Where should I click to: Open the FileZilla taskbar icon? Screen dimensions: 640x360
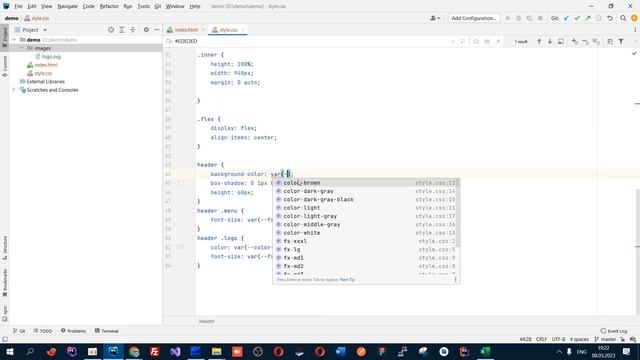coord(155,351)
